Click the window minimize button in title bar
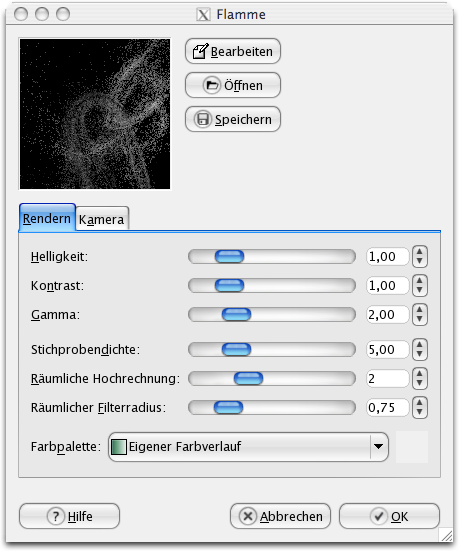The height and width of the screenshot is (551, 459). pos(42,14)
